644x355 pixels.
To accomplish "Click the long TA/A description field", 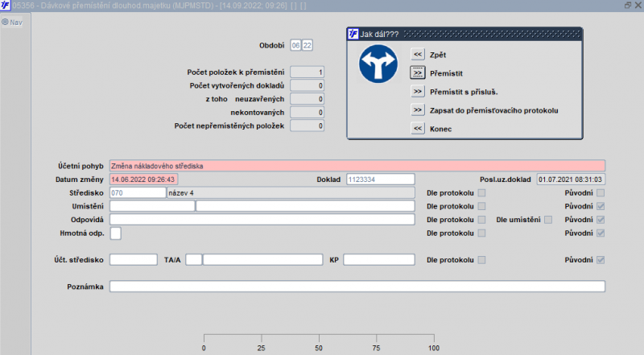I will point(263,260).
